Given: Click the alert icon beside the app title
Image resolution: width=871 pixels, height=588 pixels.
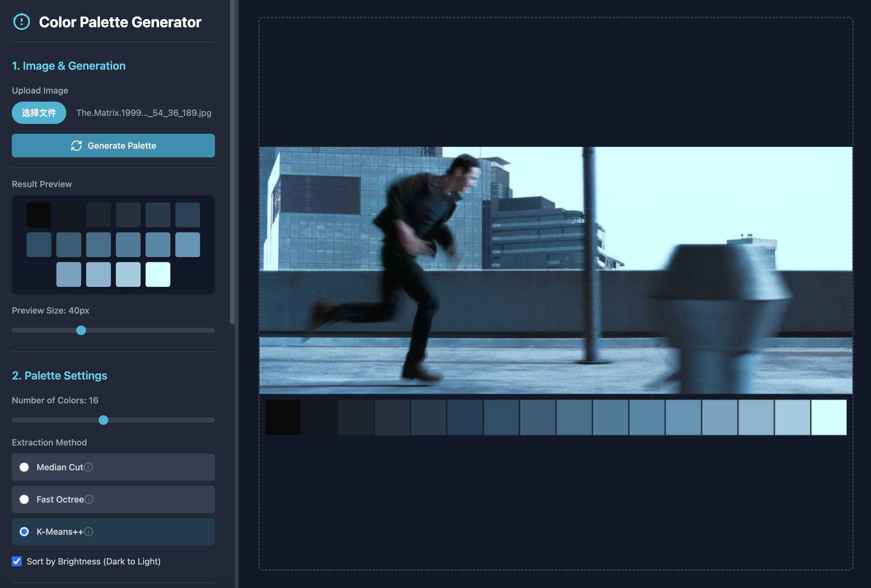Looking at the screenshot, I should [21, 22].
